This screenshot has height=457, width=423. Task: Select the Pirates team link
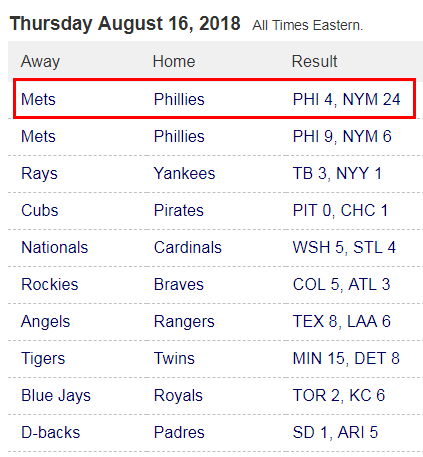(x=179, y=210)
